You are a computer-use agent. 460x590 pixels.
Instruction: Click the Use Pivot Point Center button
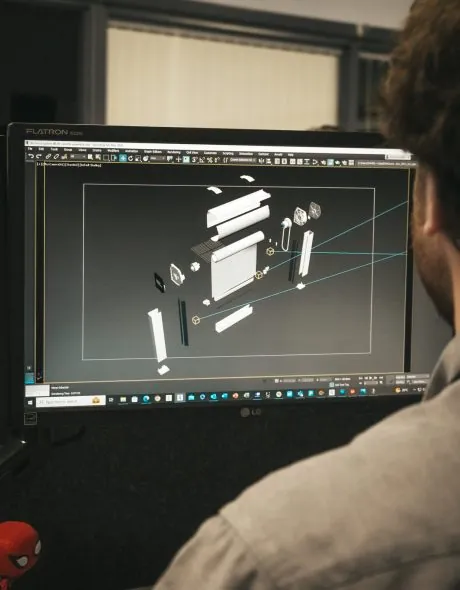(170, 159)
